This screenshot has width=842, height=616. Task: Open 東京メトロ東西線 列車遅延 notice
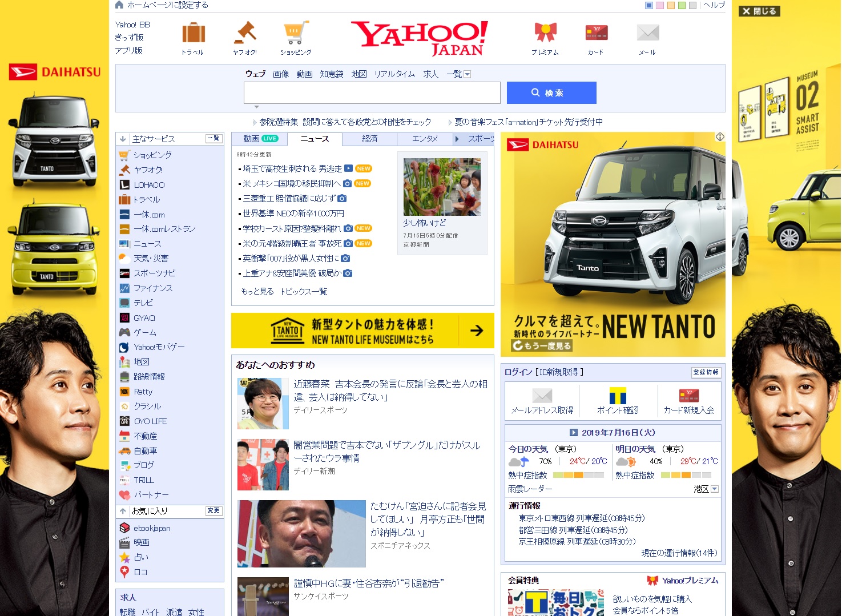tap(582, 518)
